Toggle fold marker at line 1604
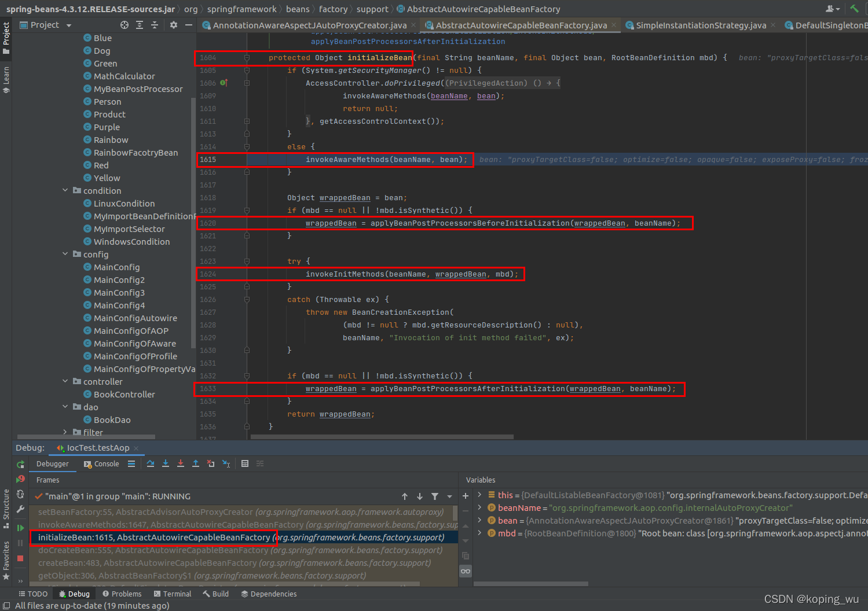This screenshot has width=868, height=611. click(x=247, y=58)
